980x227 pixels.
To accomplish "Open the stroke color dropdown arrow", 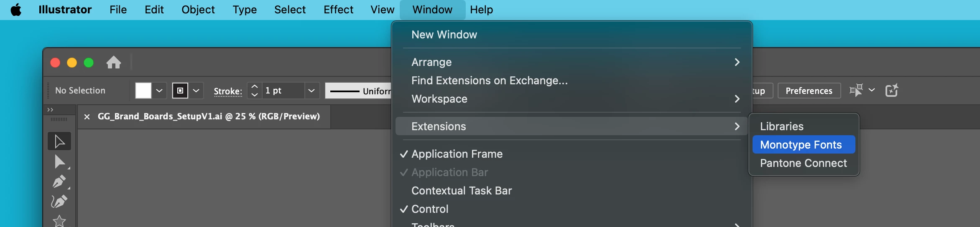I will [x=196, y=91].
